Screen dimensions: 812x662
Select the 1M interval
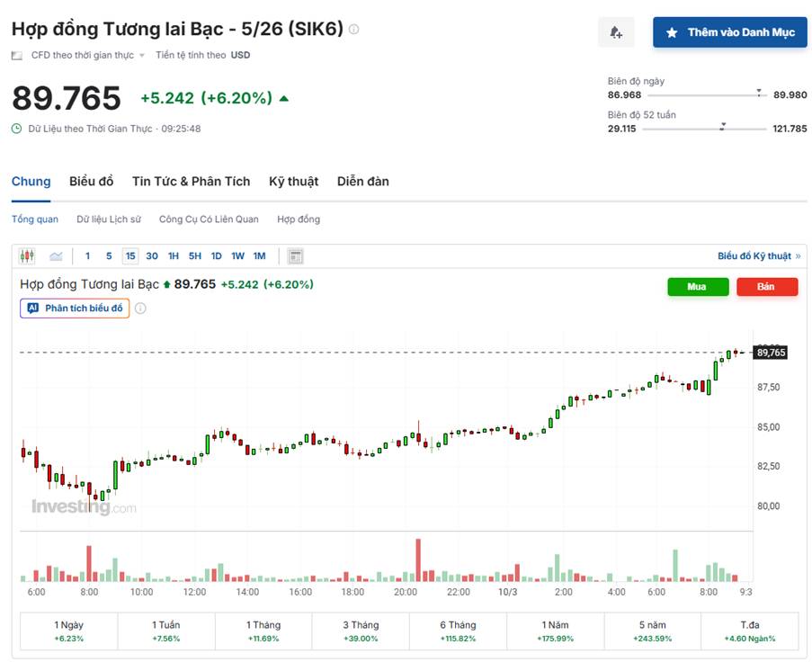pos(260,255)
